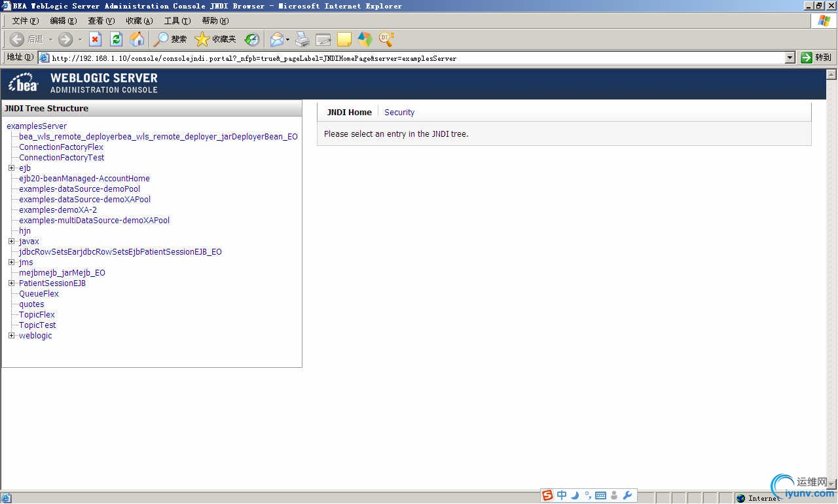Select the bea_wls_remote_deployer jarDeployerBean_EO entry
The height and width of the screenshot is (504, 838).
158,137
